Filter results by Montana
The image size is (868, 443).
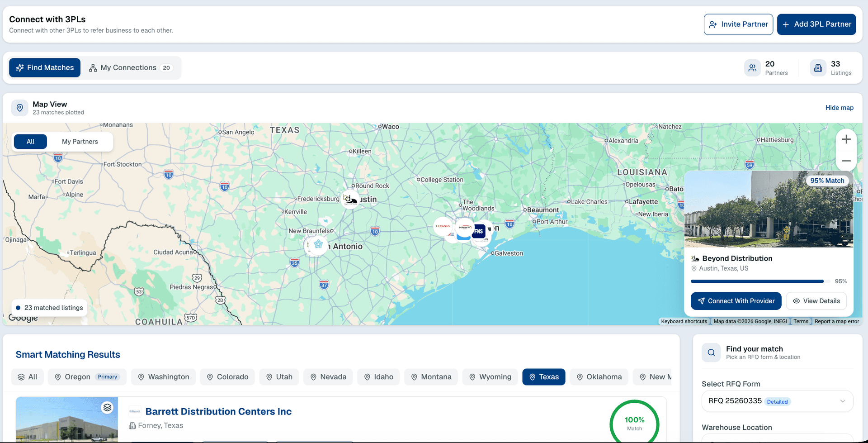431,377
